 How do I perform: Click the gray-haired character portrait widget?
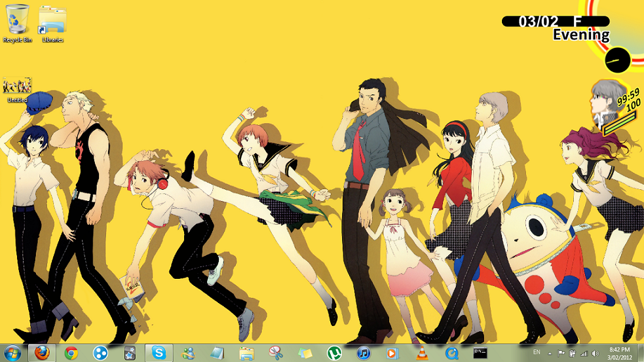pyautogui.click(x=607, y=103)
